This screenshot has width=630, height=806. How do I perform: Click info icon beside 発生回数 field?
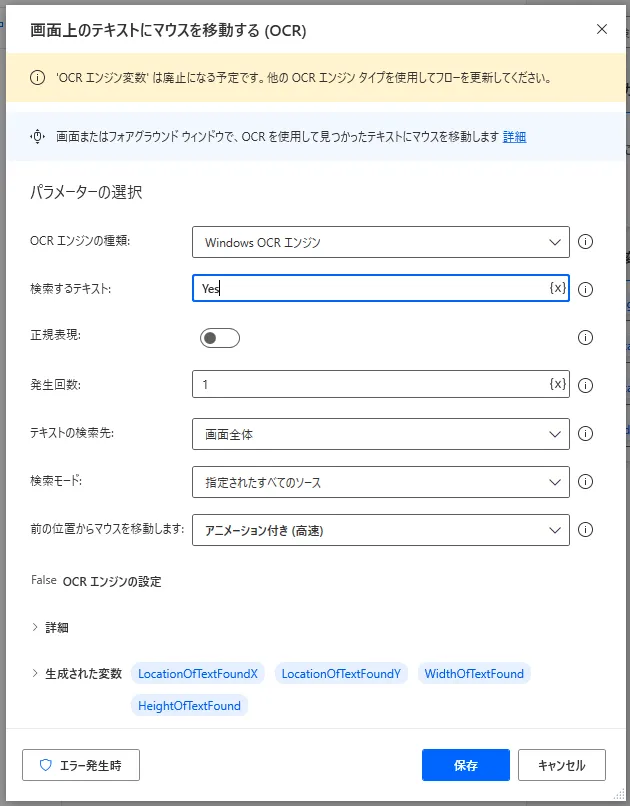pyautogui.click(x=585, y=386)
